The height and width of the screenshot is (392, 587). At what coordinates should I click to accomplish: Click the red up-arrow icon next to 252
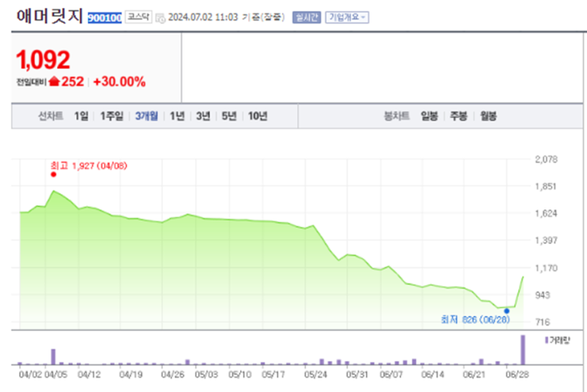[x=54, y=81]
